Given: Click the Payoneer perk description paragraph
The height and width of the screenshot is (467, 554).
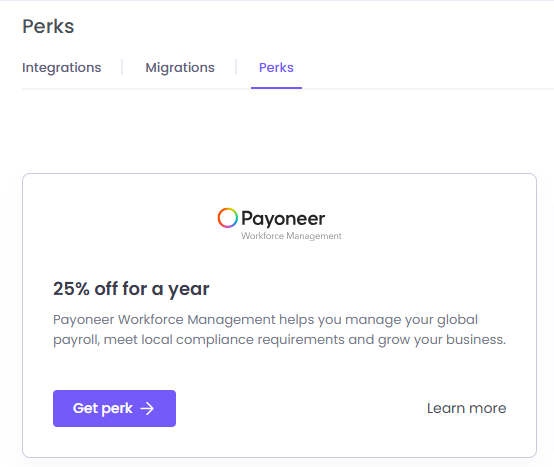Looking at the screenshot, I should (279, 330).
